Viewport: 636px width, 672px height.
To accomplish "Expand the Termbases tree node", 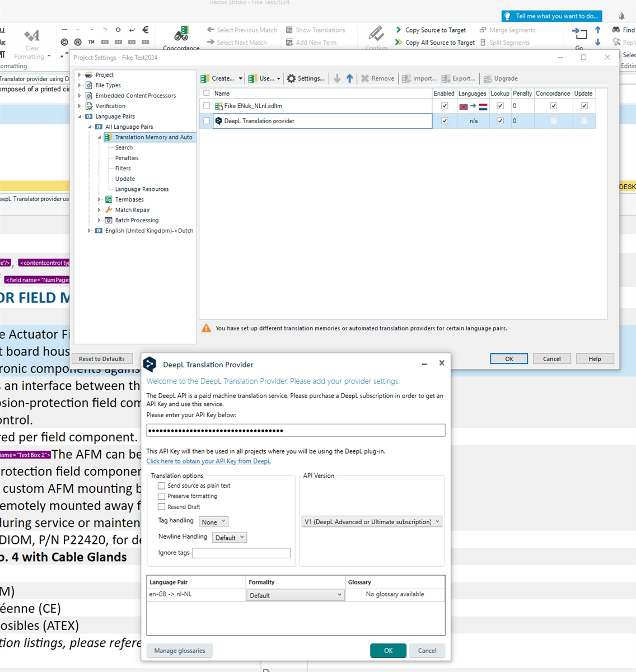I will 99,199.
